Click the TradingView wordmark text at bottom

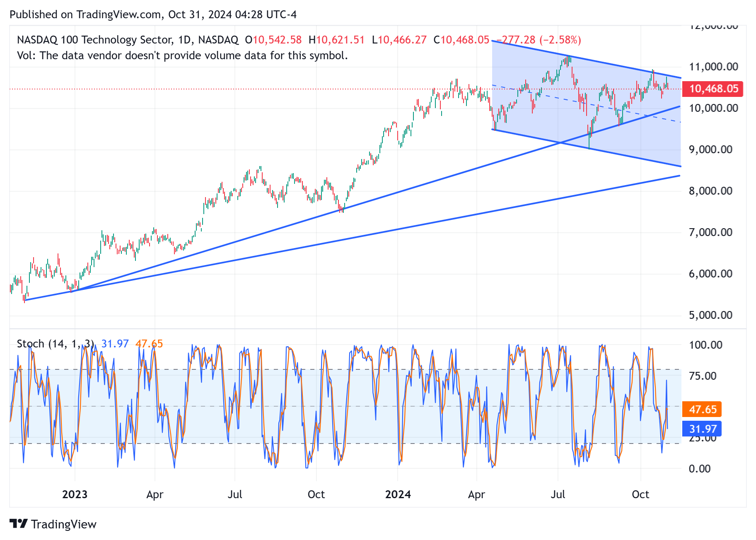[64, 524]
